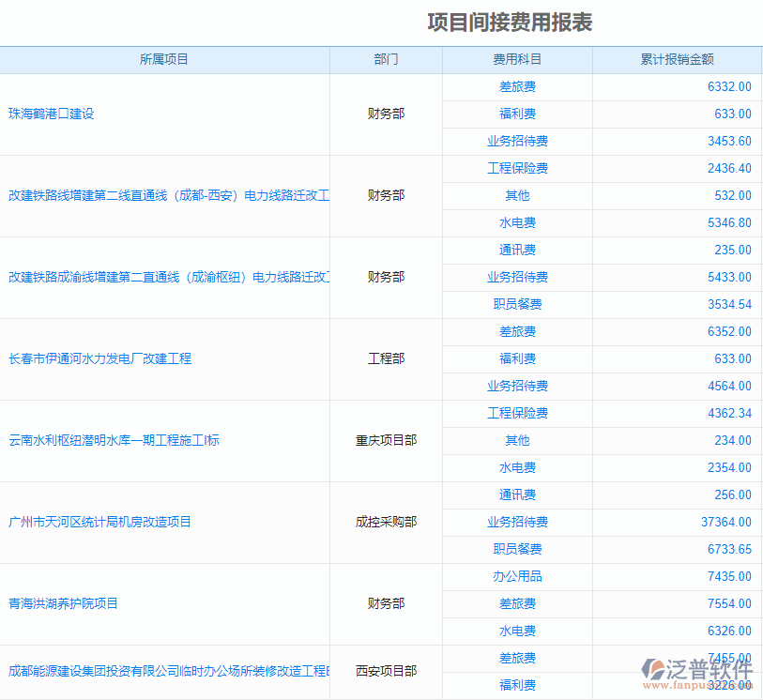The height and width of the screenshot is (700, 763).
Task: Click the 业务招待费 expense for 财务部
Action: click(x=516, y=141)
